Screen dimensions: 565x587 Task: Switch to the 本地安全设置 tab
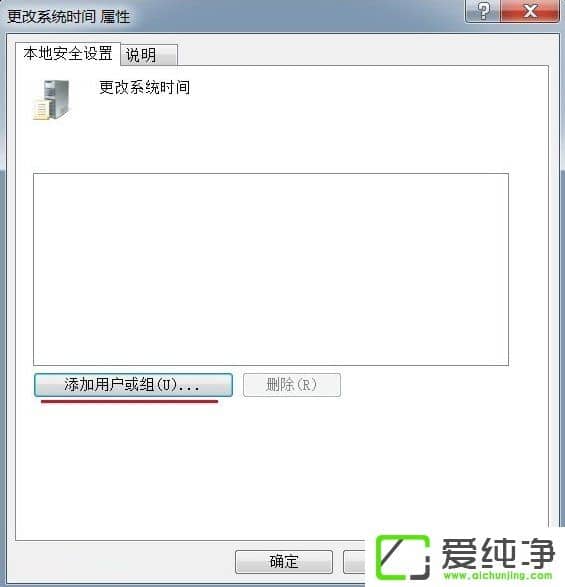68,54
